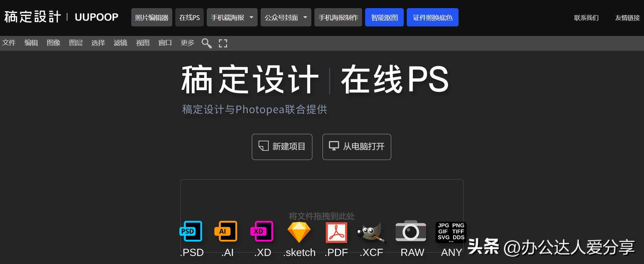The image size is (644, 264).
Task: Open the 图像 menu
Action: click(53, 43)
